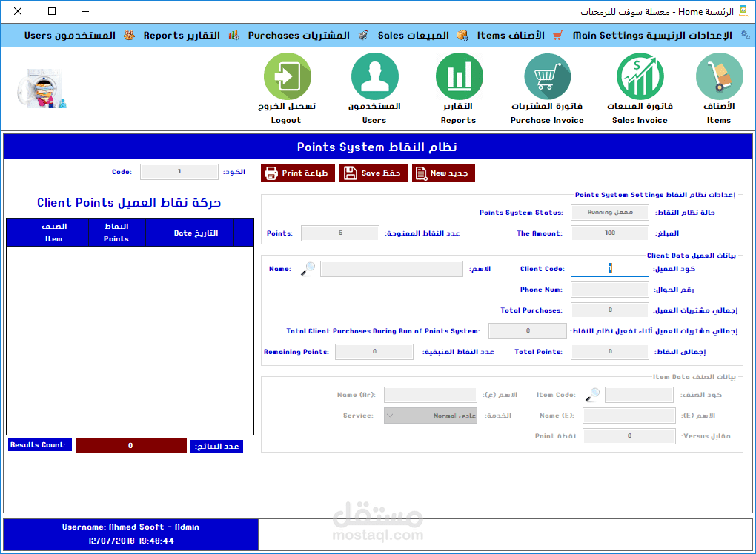Click the box icon beside Sales menu

pos(462,35)
